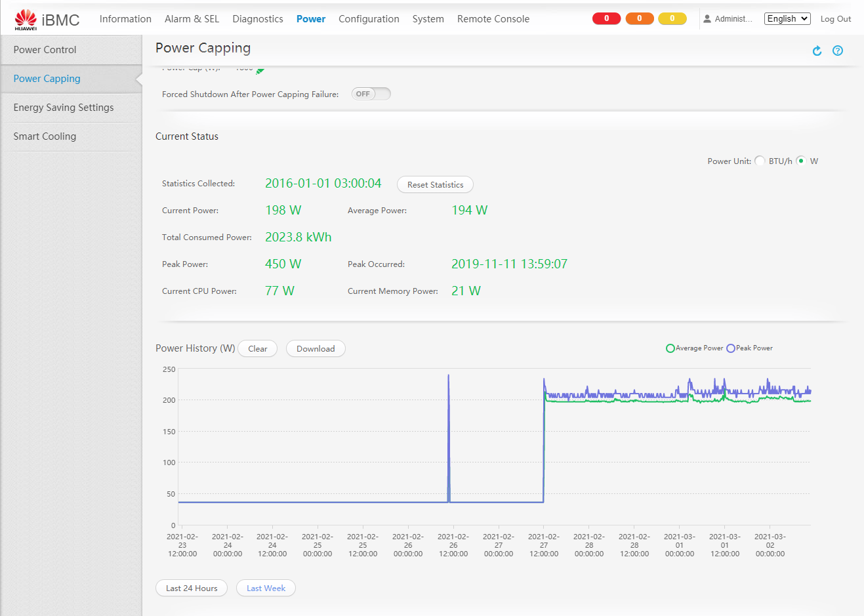The height and width of the screenshot is (616, 864).
Task: Click the Power History (W) label
Action: pyautogui.click(x=195, y=348)
